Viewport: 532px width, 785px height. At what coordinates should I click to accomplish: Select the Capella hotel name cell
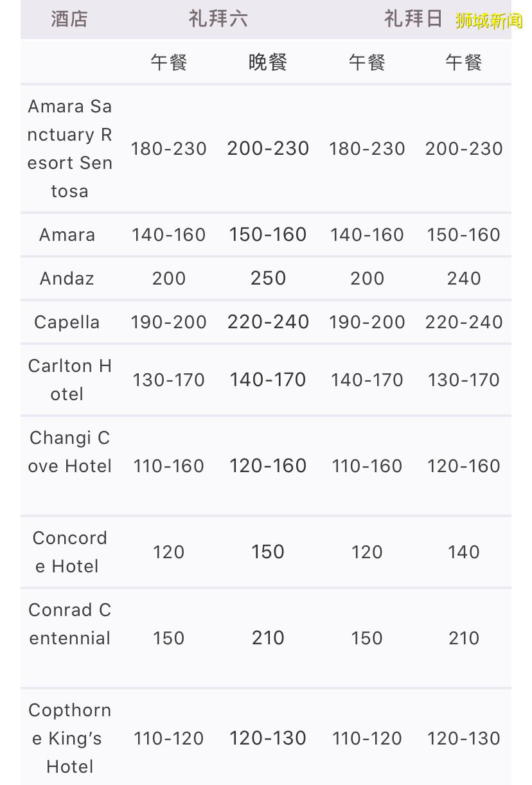(67, 322)
